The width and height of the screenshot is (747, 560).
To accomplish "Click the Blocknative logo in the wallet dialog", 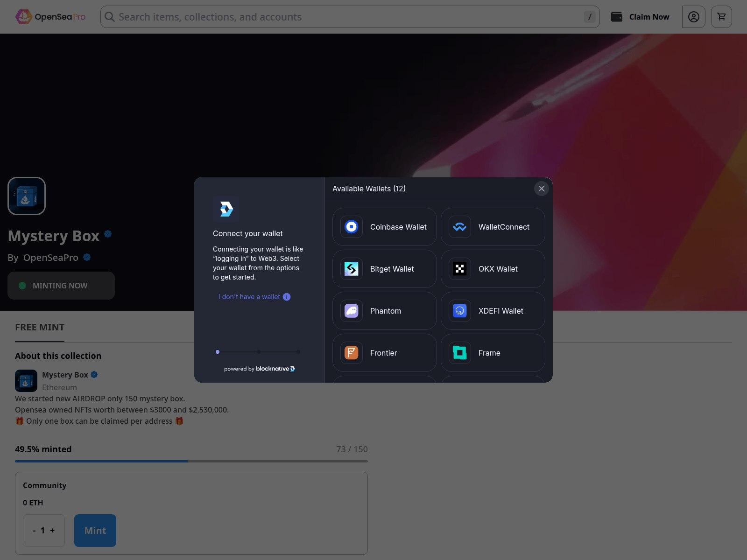I will pyautogui.click(x=226, y=209).
